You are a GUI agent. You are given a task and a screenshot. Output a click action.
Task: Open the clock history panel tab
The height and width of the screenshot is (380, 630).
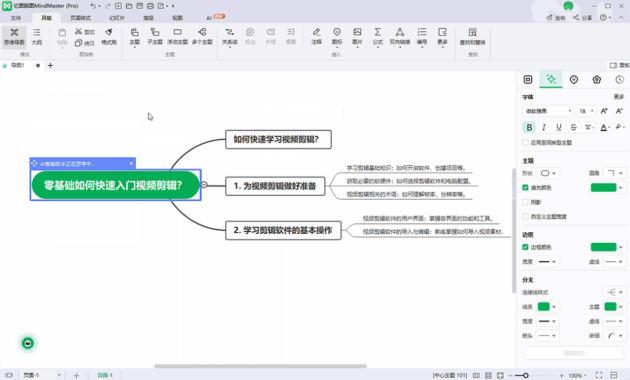(620, 80)
